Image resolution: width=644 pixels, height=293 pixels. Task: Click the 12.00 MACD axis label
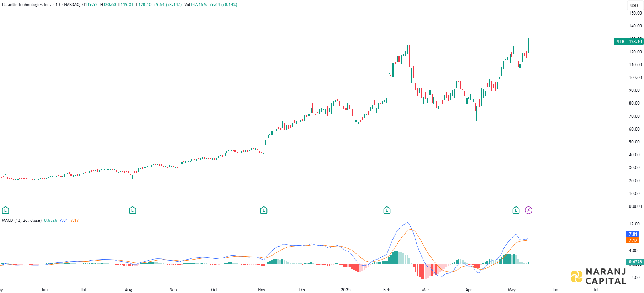634,224
